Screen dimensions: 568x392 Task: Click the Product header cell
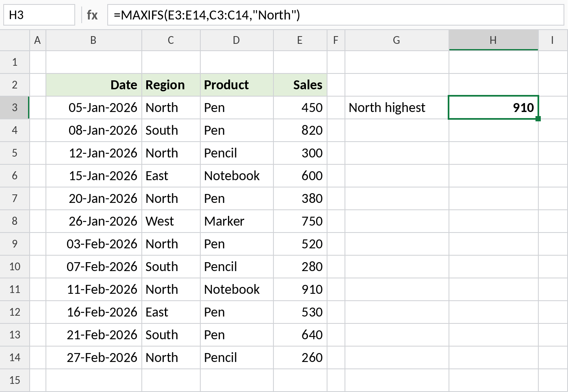(237, 85)
